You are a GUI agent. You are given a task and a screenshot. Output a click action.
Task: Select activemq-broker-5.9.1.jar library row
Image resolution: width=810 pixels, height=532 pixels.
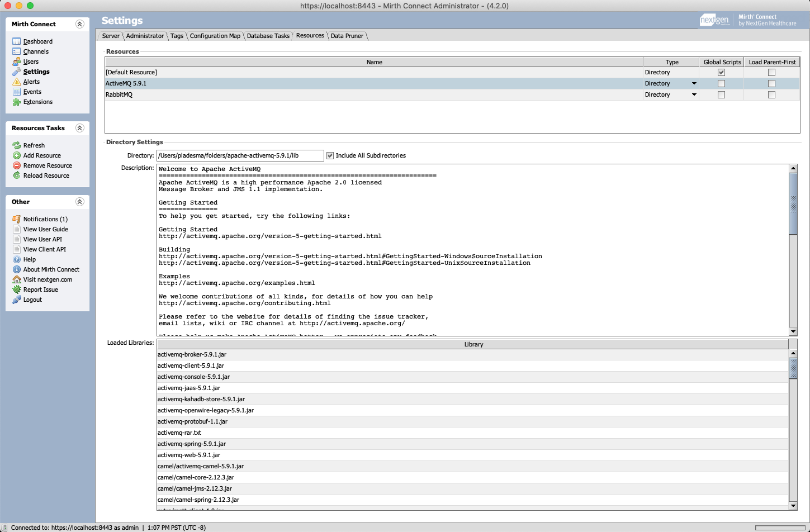point(472,354)
